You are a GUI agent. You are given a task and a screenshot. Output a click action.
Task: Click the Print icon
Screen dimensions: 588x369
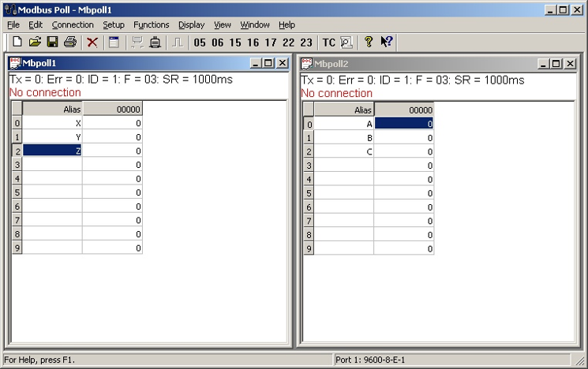(x=70, y=42)
